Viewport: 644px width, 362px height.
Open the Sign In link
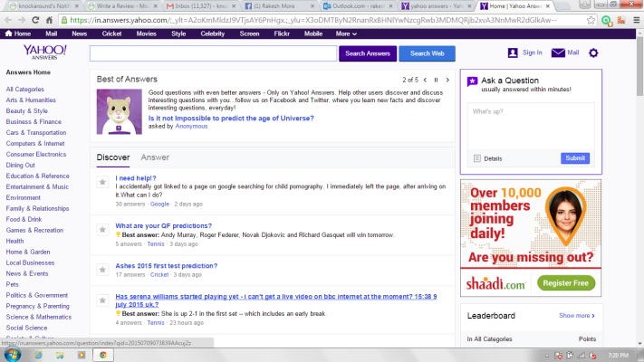[532, 52]
